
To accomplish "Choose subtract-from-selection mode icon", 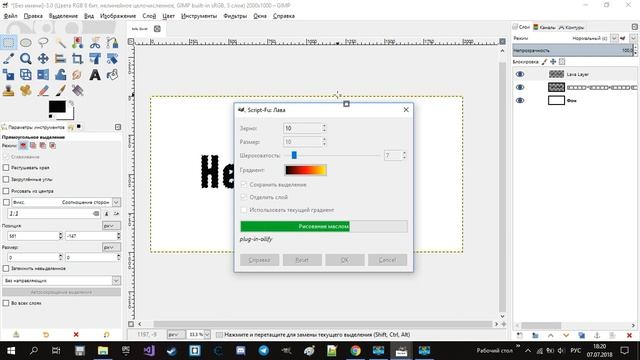I will 43,146.
